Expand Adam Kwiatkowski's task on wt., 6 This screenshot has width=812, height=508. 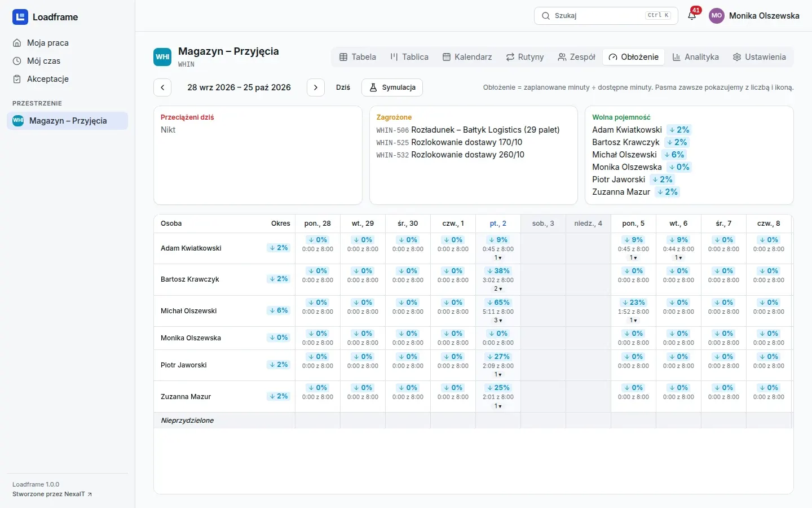coord(678,257)
